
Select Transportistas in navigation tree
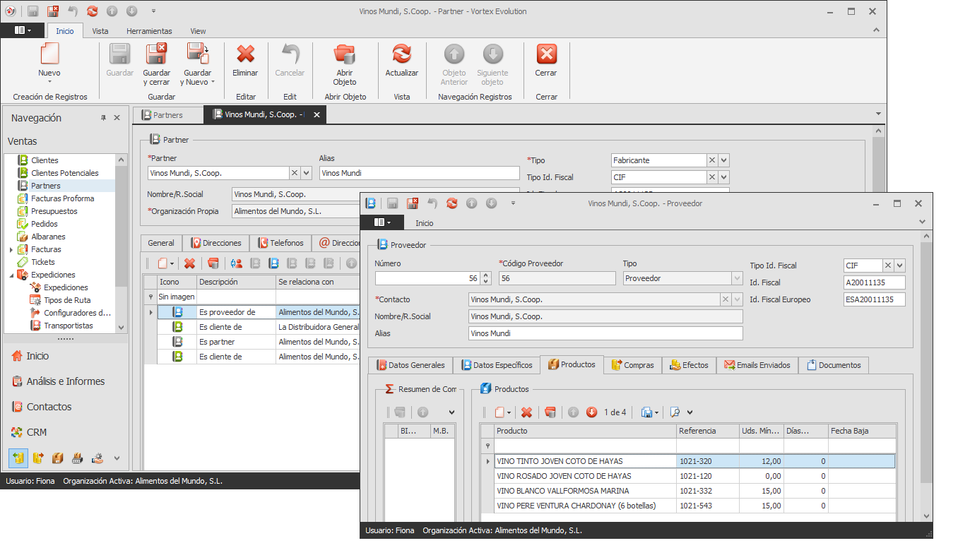click(68, 326)
